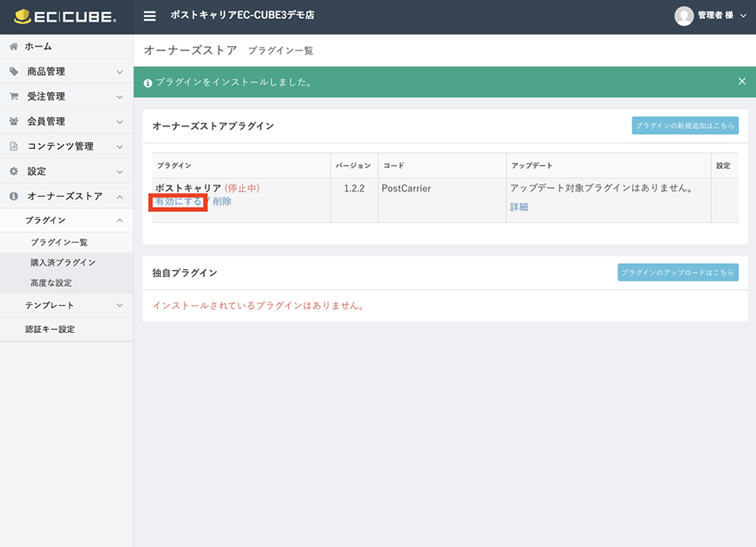Click the home icon in sidebar

(x=14, y=46)
